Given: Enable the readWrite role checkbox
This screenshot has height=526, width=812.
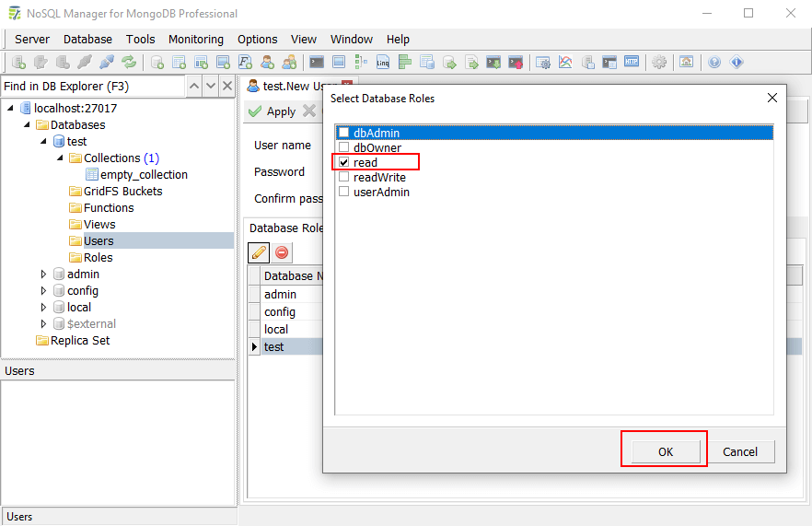Looking at the screenshot, I should (344, 178).
